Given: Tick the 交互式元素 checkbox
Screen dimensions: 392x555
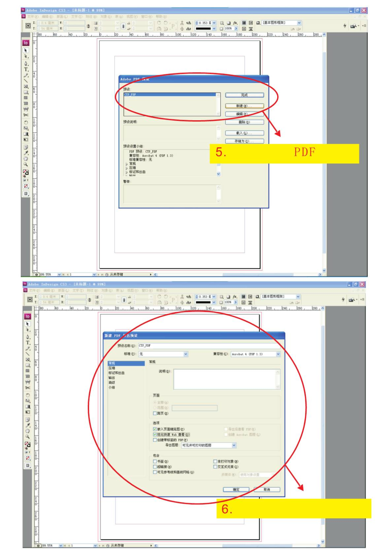Looking at the screenshot, I should pos(215,467).
